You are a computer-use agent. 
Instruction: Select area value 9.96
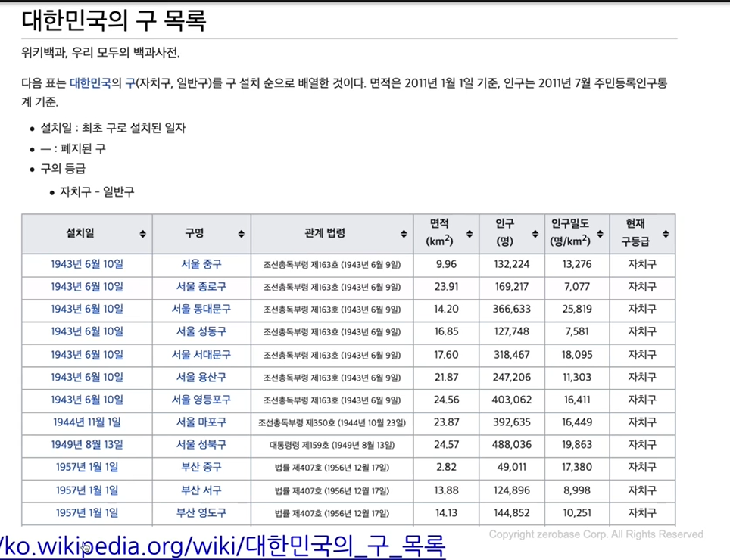click(x=446, y=264)
